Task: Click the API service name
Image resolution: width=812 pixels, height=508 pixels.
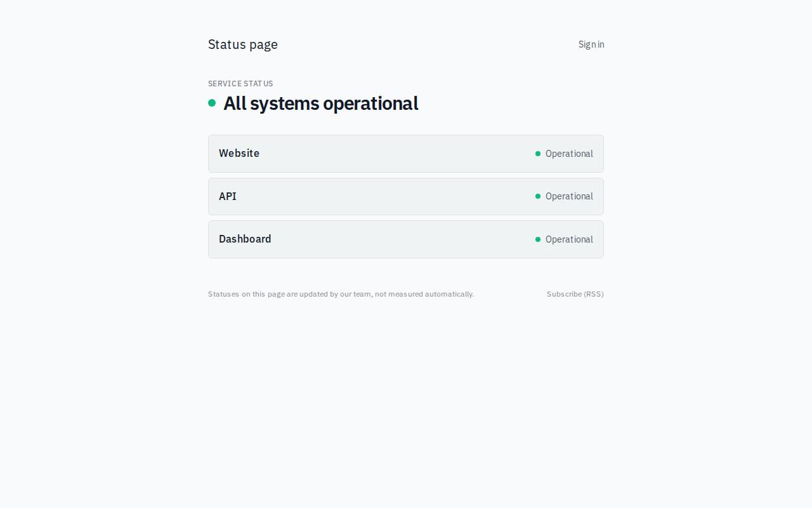Action: (x=228, y=196)
